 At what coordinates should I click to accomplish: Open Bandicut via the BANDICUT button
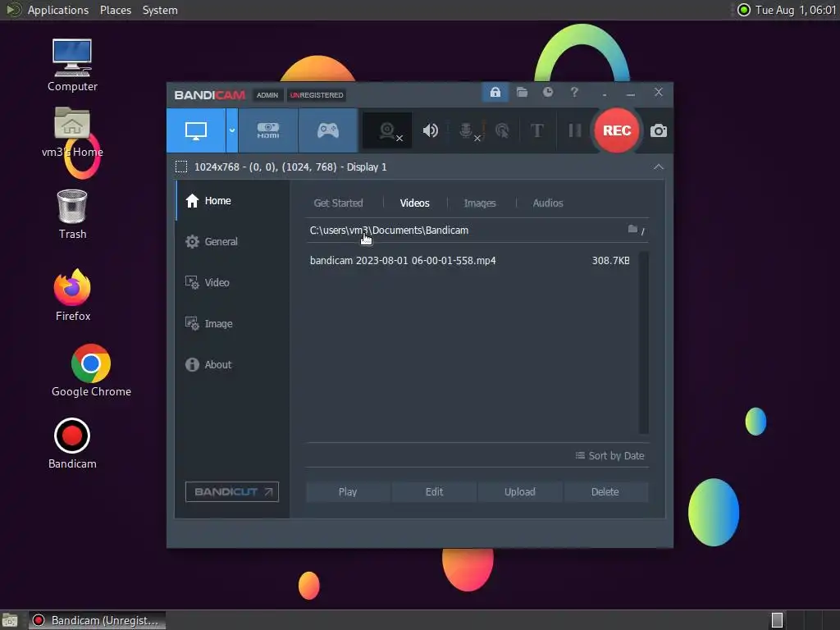click(232, 492)
